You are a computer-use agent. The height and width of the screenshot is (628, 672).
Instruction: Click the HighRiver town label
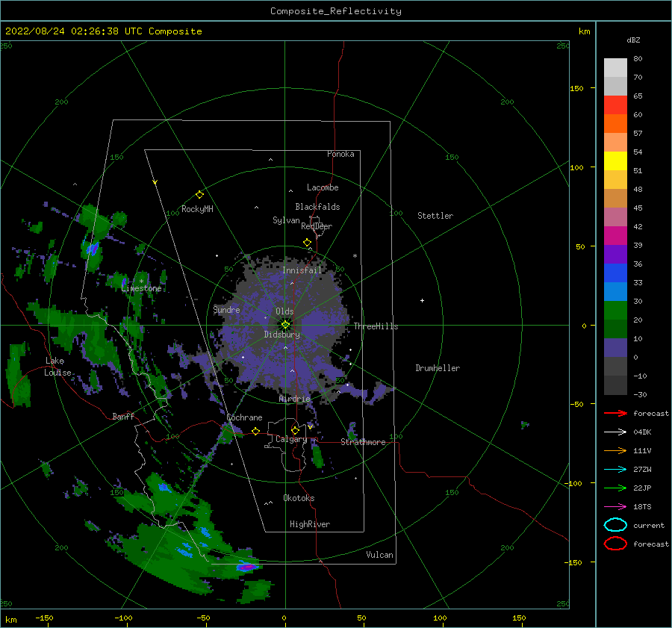310,524
